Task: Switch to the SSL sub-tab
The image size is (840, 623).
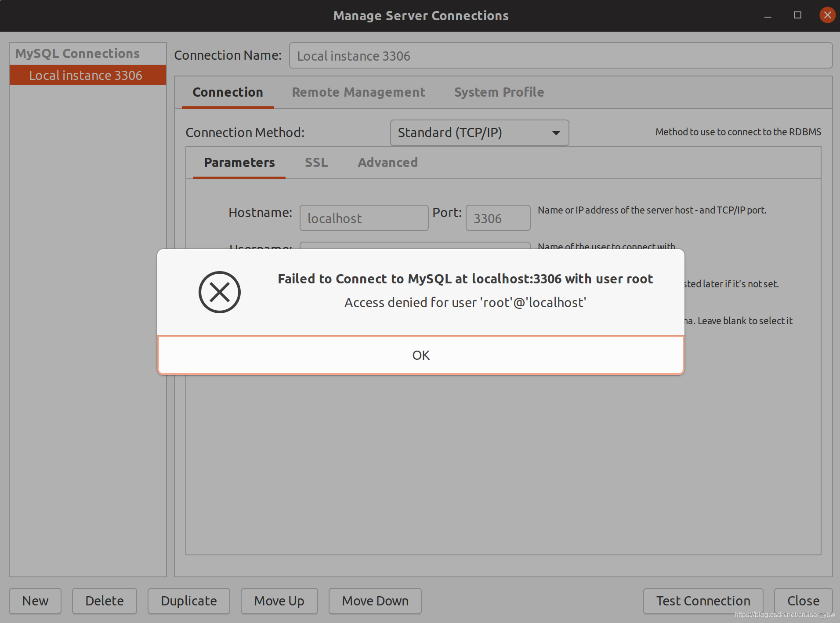Action: [316, 163]
